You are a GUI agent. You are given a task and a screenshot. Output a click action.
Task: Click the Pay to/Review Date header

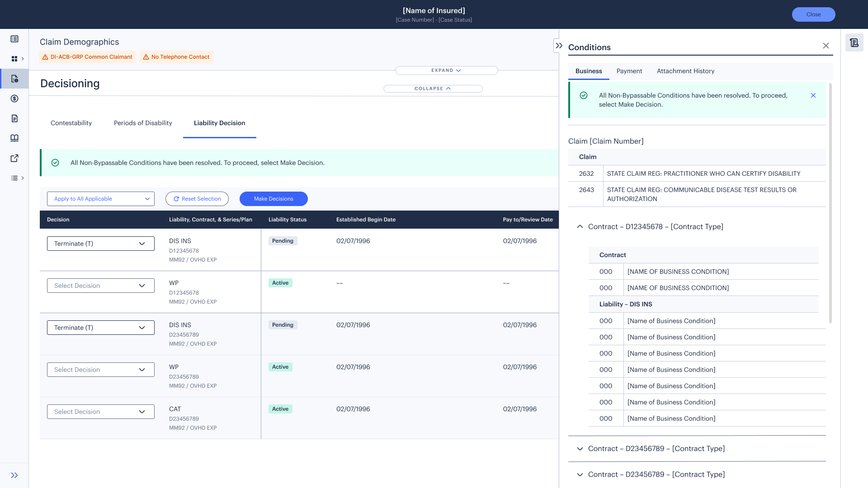point(528,220)
